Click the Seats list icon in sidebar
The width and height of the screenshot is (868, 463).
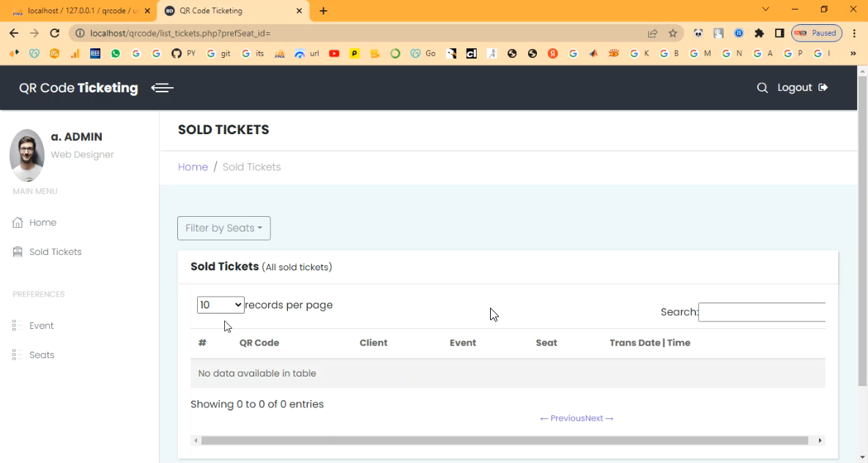(x=18, y=355)
